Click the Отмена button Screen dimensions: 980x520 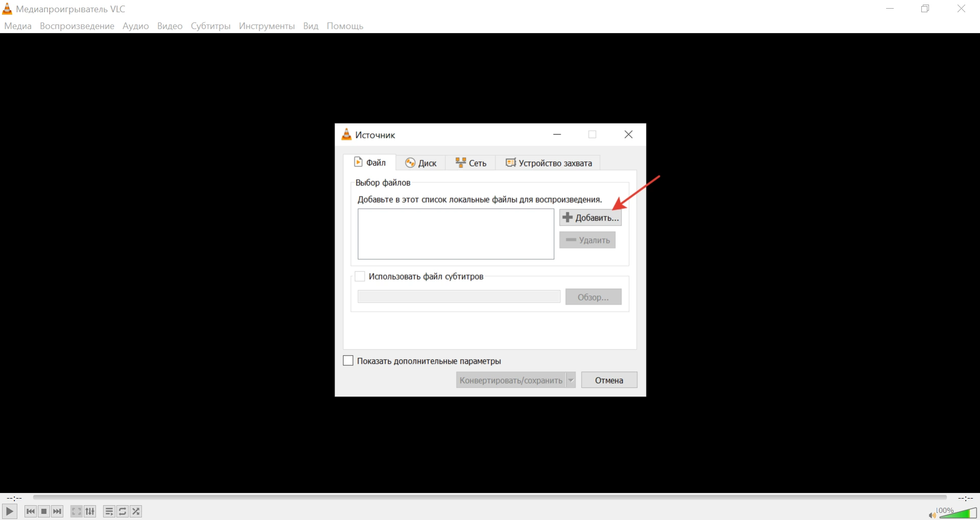[609, 380]
